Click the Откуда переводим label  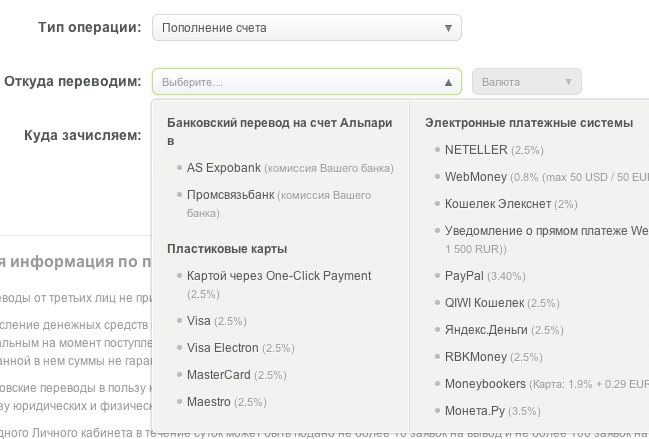72,81
